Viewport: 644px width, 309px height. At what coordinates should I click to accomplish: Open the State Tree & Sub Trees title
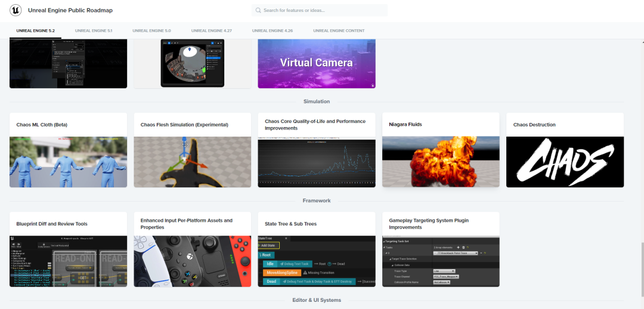point(291,224)
